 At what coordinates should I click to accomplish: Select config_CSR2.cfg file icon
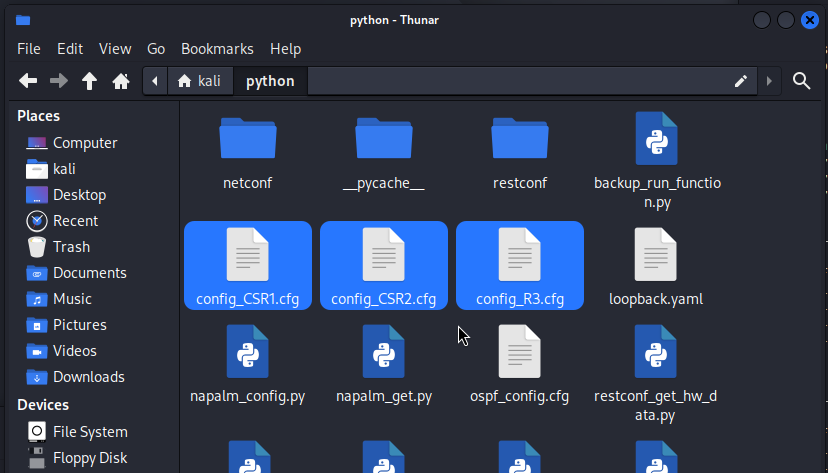pyautogui.click(x=384, y=254)
